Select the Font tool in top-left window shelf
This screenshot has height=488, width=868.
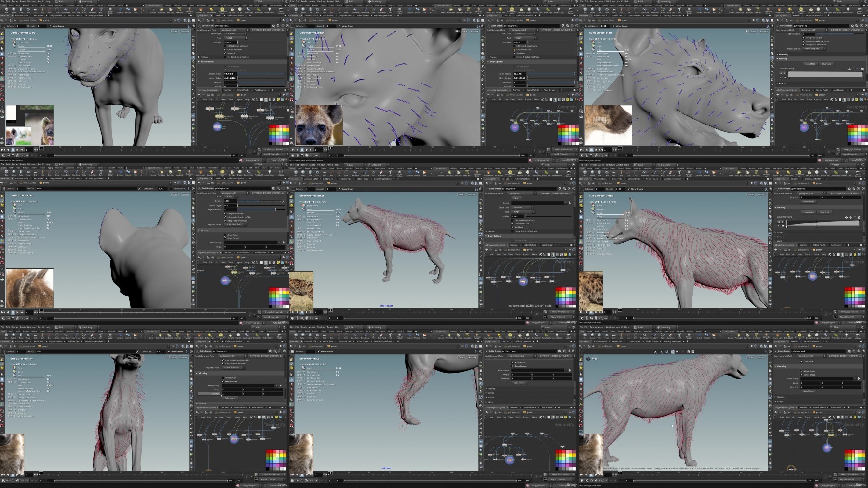101,9
